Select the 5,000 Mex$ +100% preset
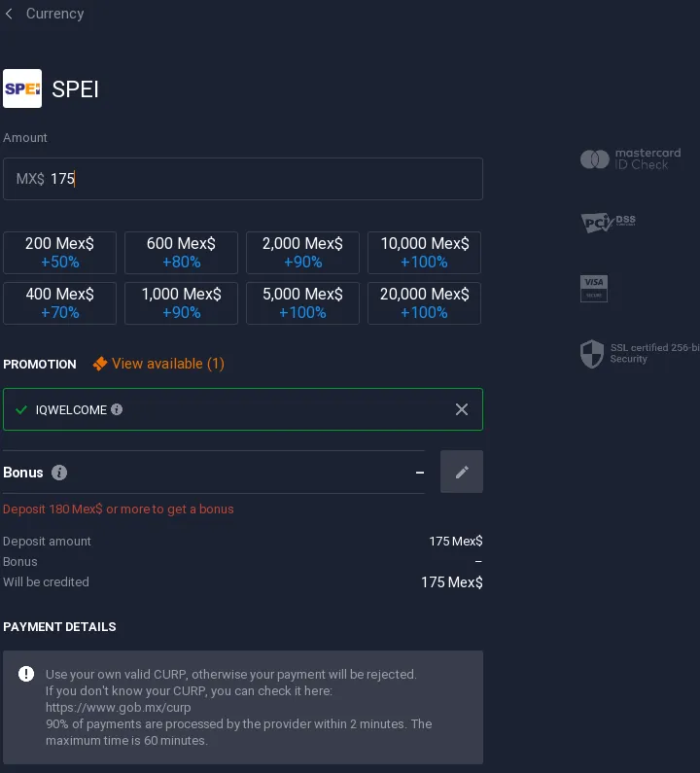 [302, 303]
